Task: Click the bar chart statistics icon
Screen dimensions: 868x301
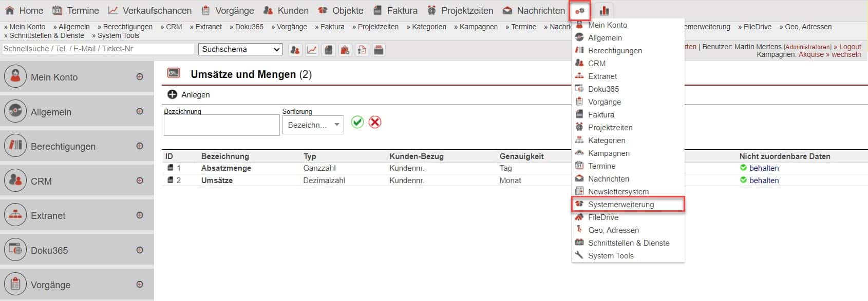Action: 604,11
